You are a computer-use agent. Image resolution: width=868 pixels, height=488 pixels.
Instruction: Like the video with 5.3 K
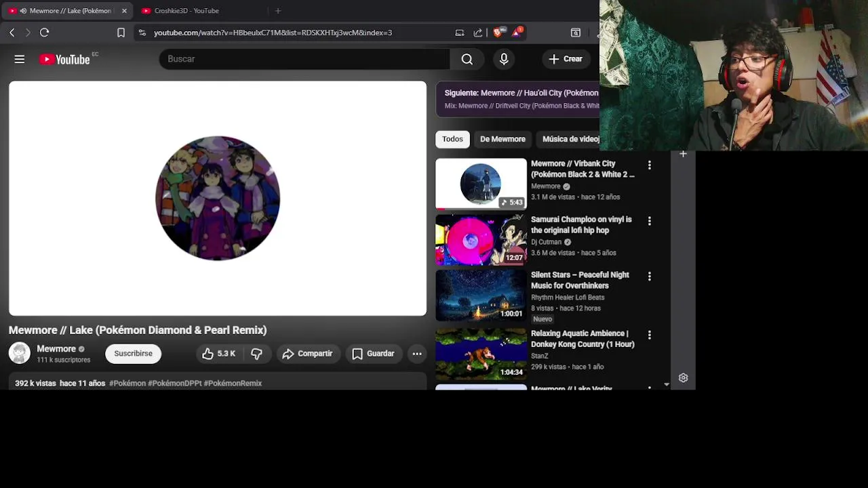pos(218,354)
